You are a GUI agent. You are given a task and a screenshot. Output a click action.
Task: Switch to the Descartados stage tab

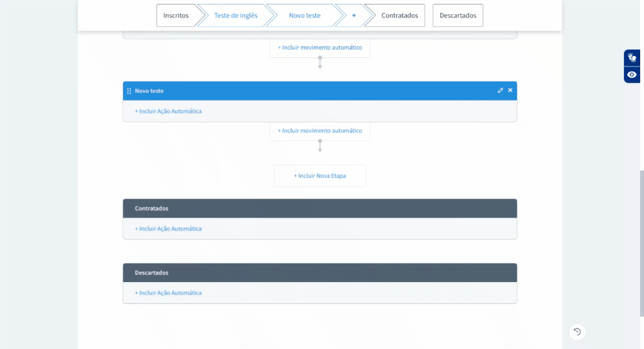(x=458, y=15)
